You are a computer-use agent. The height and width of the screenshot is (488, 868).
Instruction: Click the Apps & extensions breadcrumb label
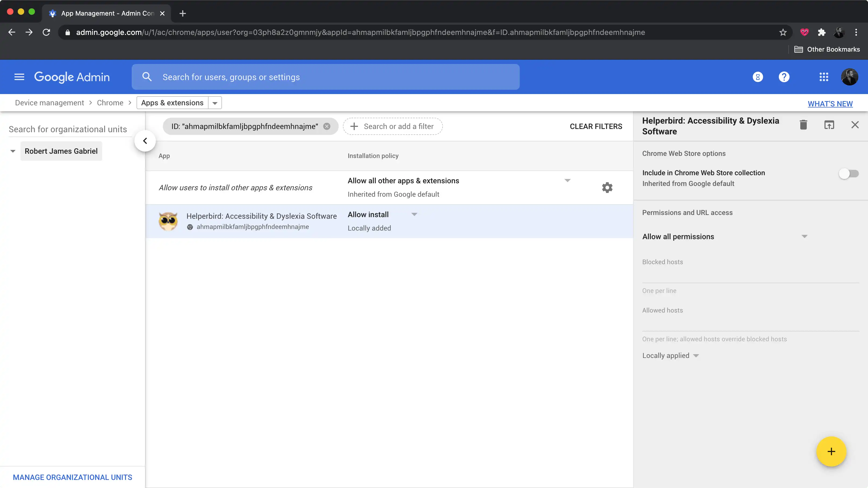point(172,103)
